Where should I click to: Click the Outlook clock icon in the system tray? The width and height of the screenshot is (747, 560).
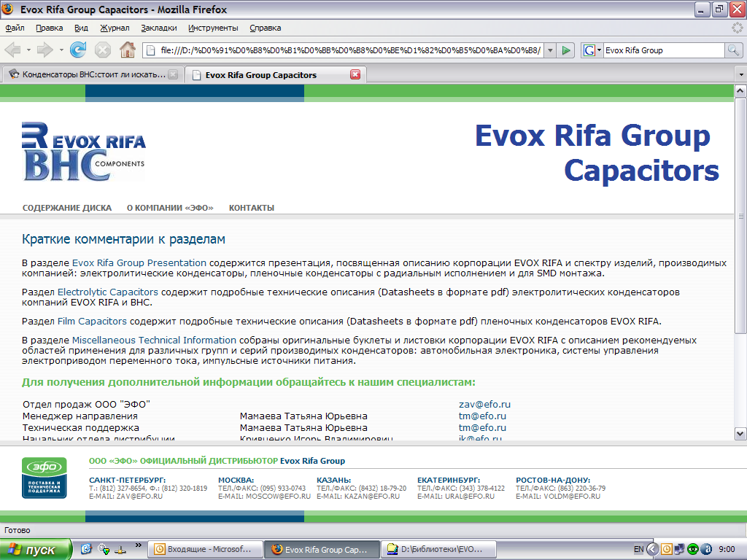pyautogui.click(x=667, y=550)
